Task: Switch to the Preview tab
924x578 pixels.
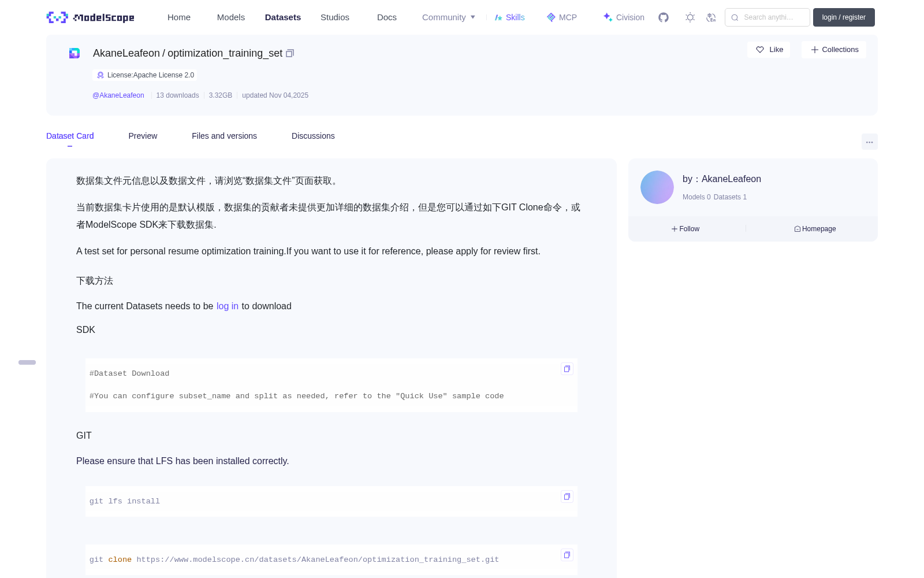Action: (143, 136)
